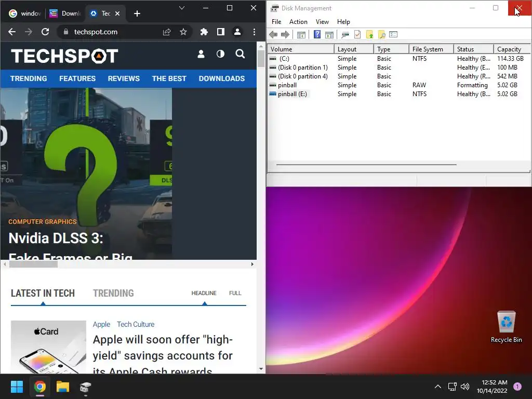Open a new Chrome tab with plus button

click(137, 14)
